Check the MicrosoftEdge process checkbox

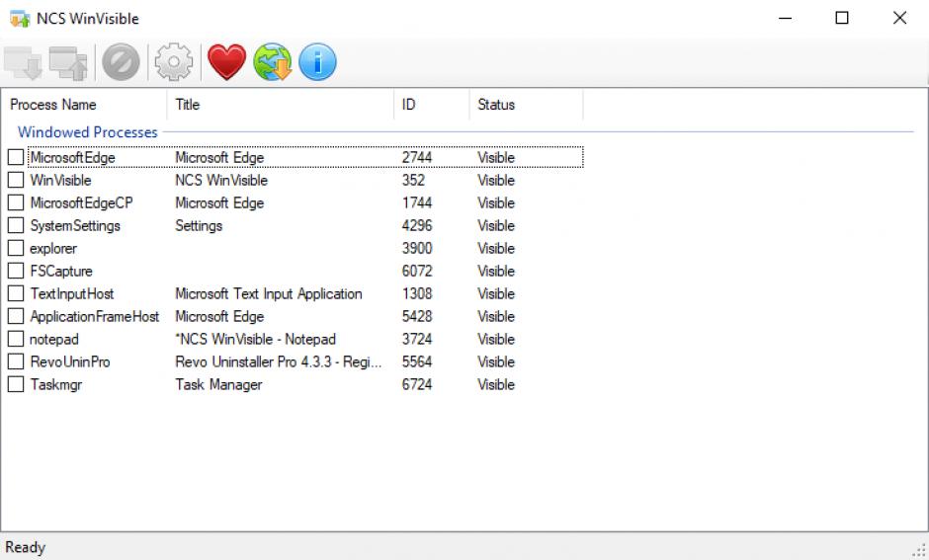[x=16, y=157]
